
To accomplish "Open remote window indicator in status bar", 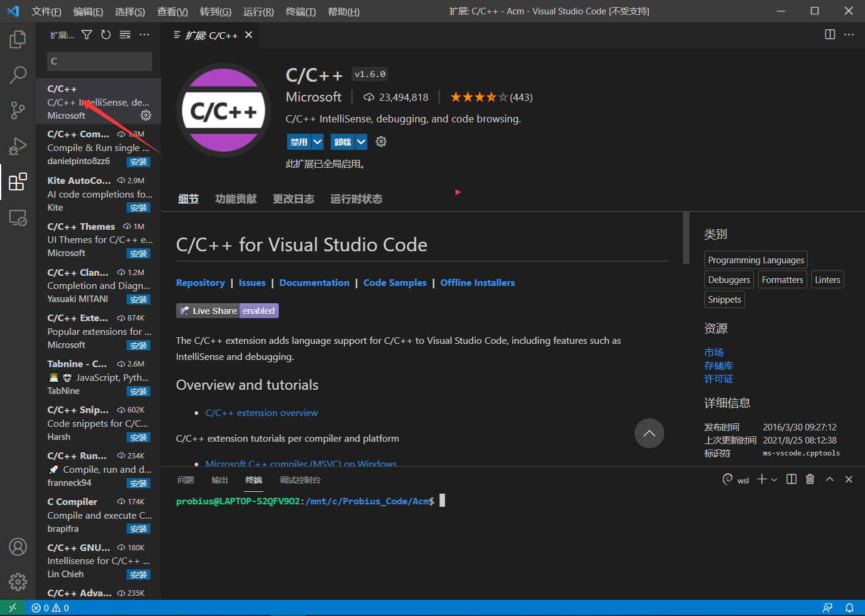I will [x=13, y=608].
